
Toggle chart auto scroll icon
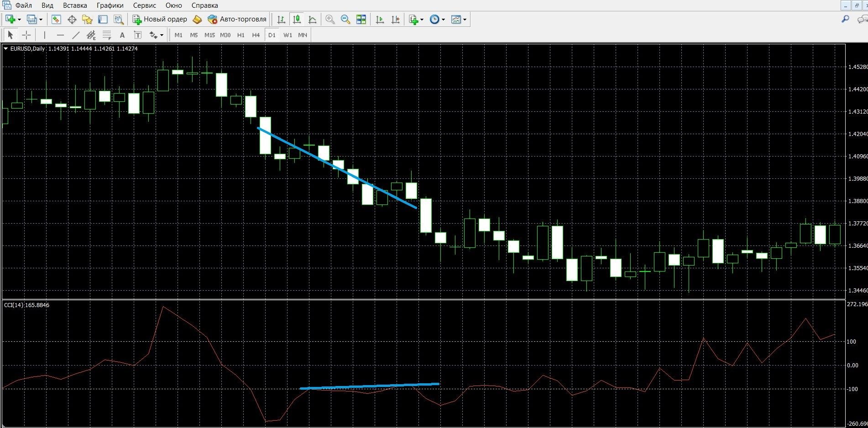[x=380, y=19]
